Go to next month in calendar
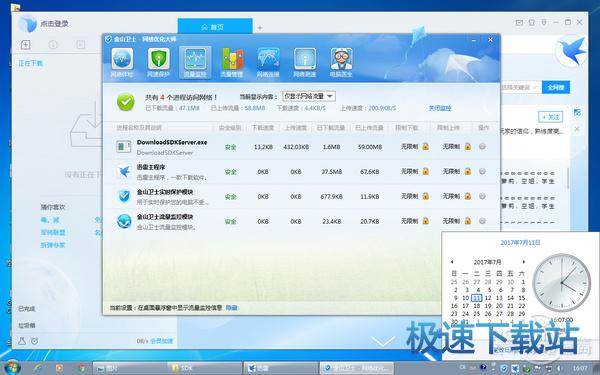The image size is (600, 375). 523,262
